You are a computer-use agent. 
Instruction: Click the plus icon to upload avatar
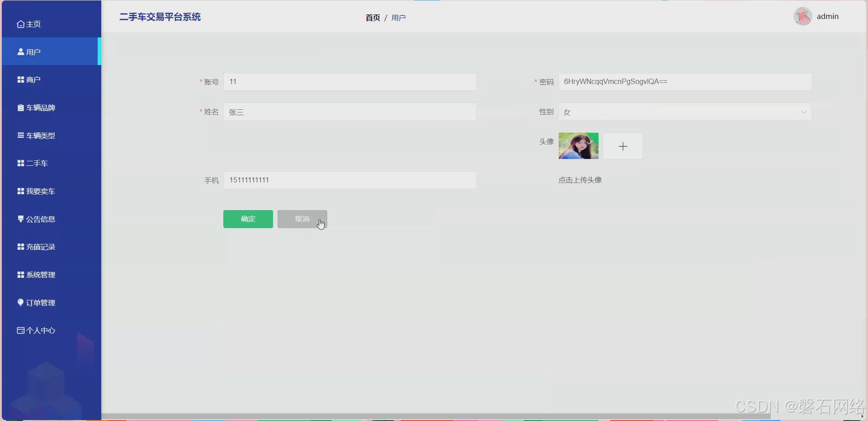point(623,146)
